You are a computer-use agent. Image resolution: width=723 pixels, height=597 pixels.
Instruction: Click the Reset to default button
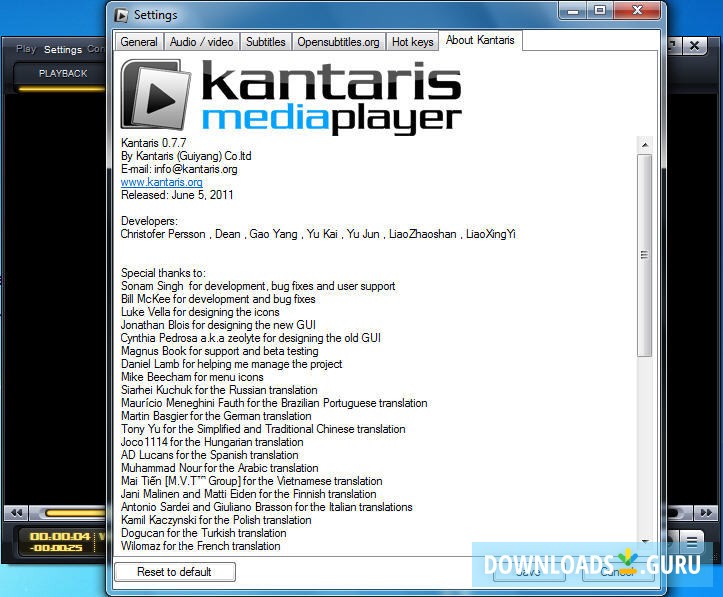pyautogui.click(x=174, y=572)
